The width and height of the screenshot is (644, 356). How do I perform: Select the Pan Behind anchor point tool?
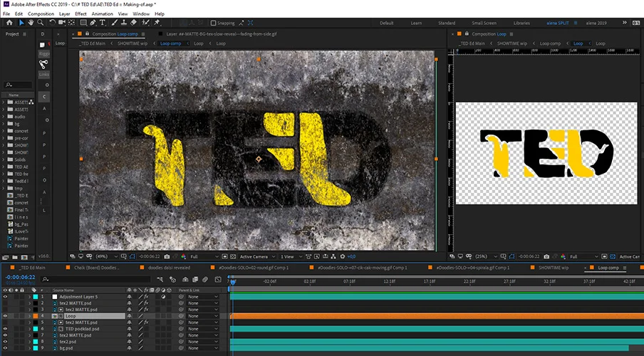coord(71,23)
